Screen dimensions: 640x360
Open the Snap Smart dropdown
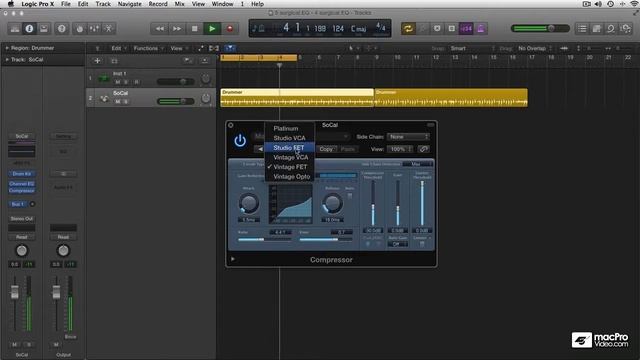pyautogui.click(x=472, y=48)
